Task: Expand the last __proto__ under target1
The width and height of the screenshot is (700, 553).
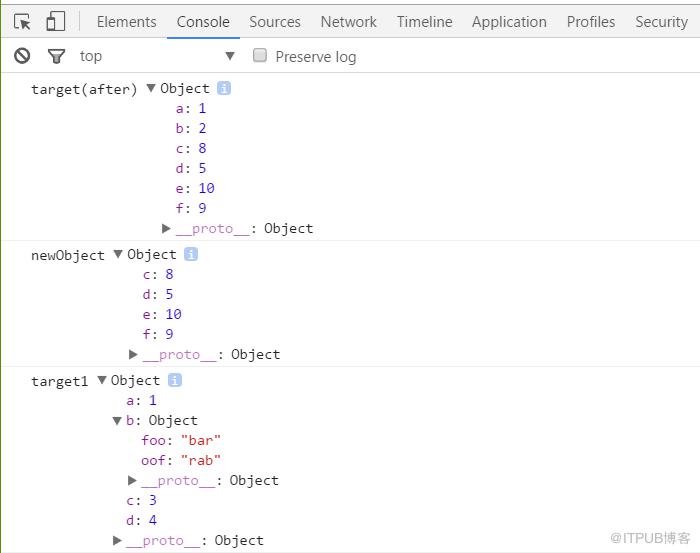Action: (117, 541)
